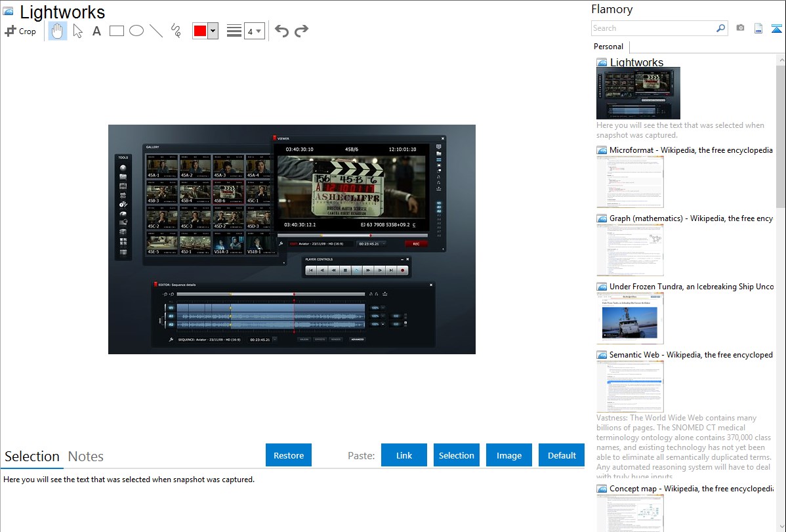Pick the rectangle shape tool
Screen dimensions: 786x532
click(116, 31)
